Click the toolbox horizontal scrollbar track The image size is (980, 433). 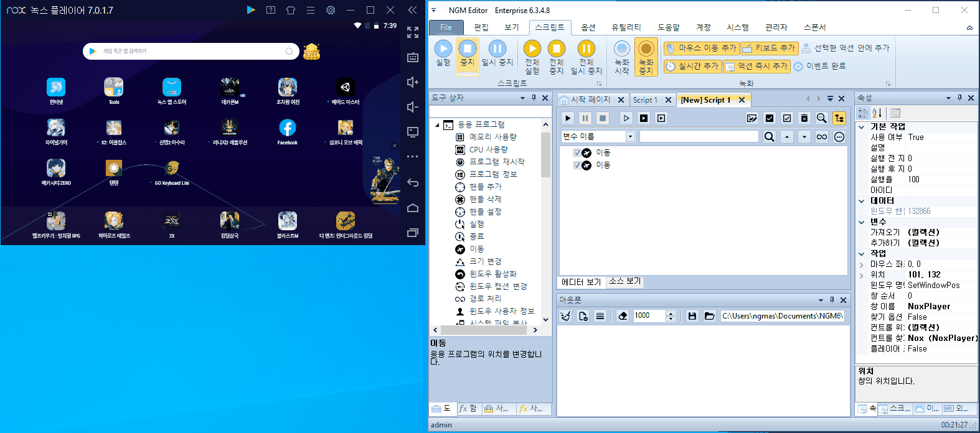484,330
